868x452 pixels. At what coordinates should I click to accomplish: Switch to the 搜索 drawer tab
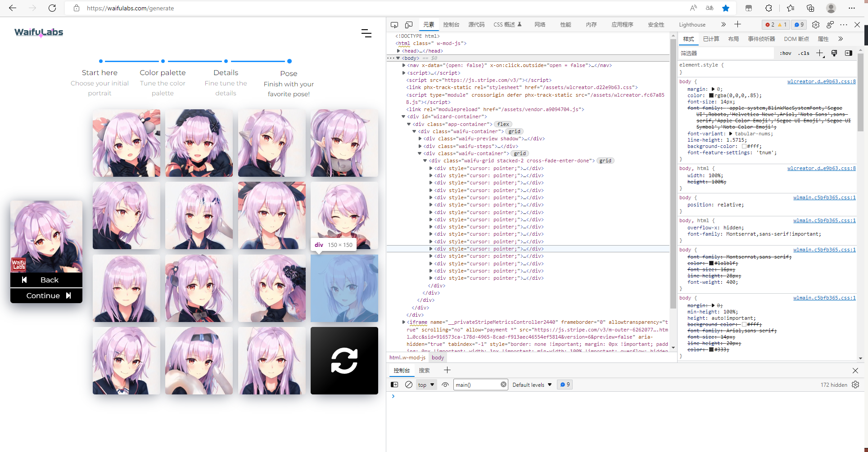[424, 370]
